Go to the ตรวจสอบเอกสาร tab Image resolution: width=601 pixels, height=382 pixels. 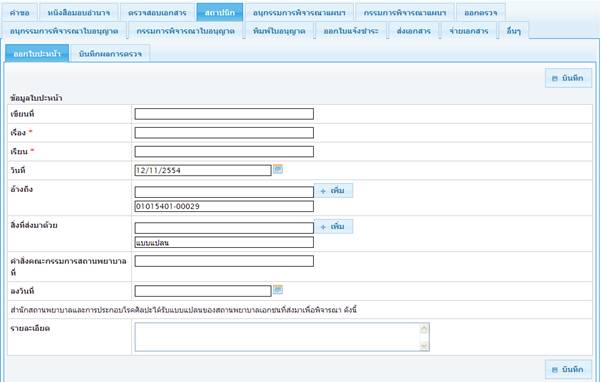(157, 13)
